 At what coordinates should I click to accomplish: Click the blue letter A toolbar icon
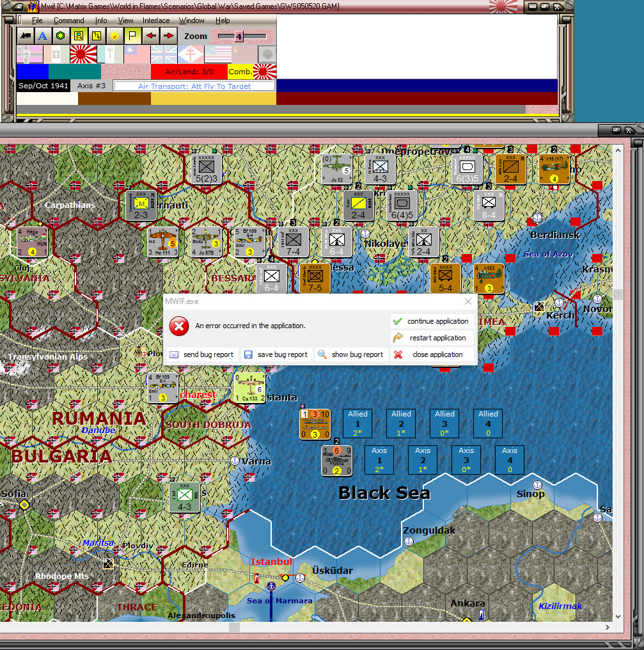tap(42, 36)
